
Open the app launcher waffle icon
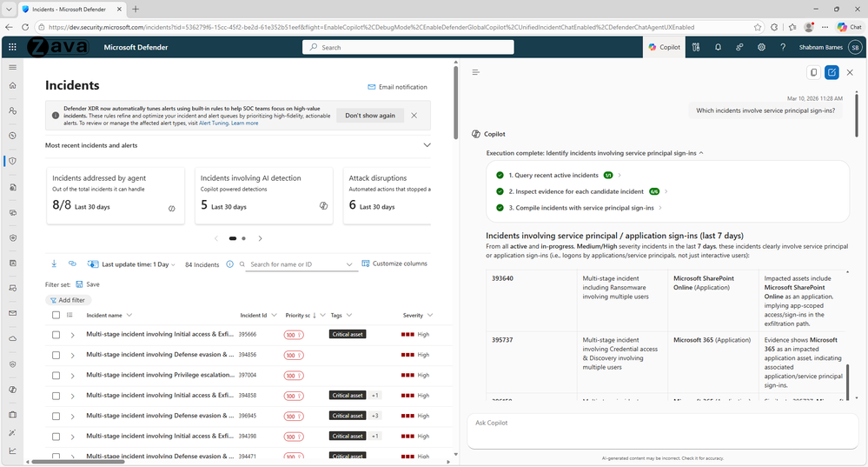pyautogui.click(x=12, y=47)
